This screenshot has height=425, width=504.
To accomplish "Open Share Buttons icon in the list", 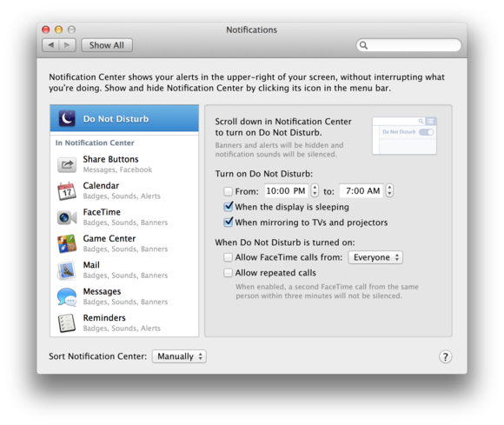I will coord(67,164).
